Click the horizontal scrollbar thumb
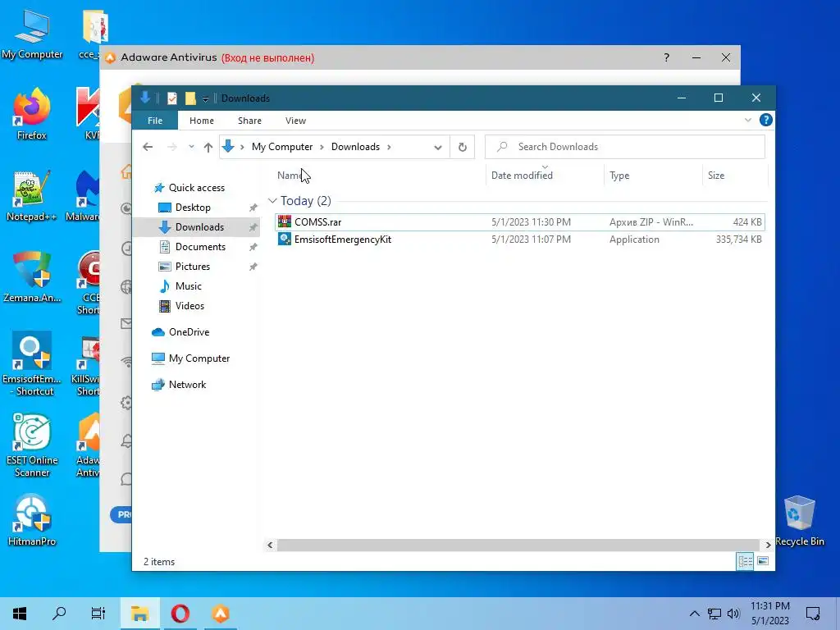Image resolution: width=840 pixels, height=630 pixels. click(x=518, y=545)
